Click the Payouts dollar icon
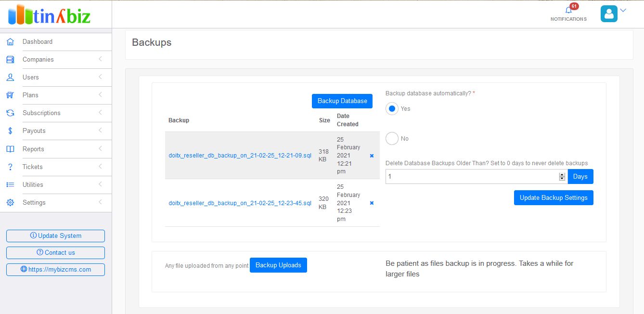 pyautogui.click(x=10, y=131)
